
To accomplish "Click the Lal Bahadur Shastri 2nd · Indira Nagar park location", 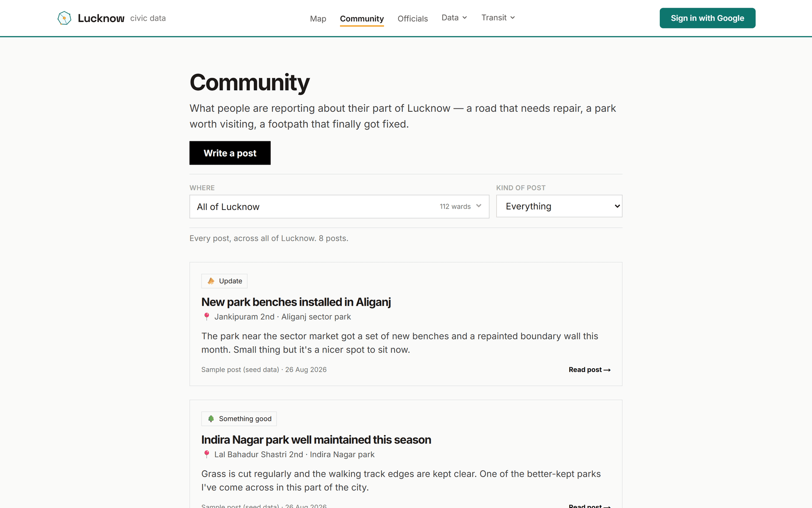I will click(294, 454).
